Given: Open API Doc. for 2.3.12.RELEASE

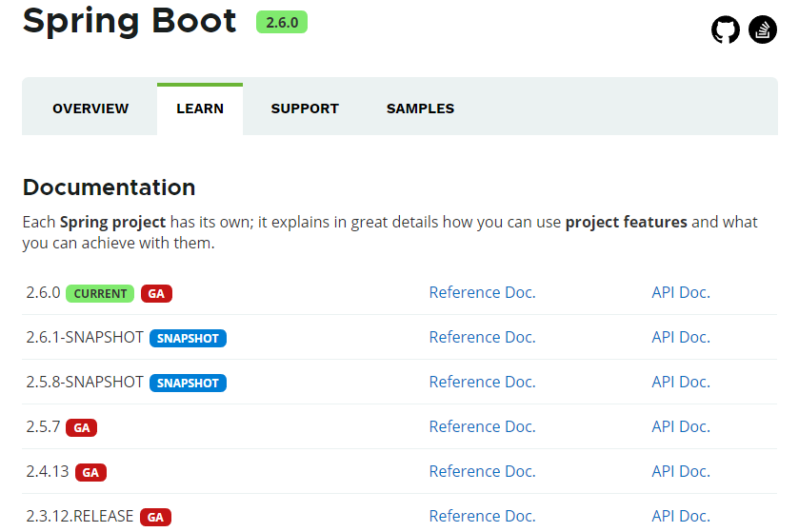Looking at the screenshot, I should [681, 516].
